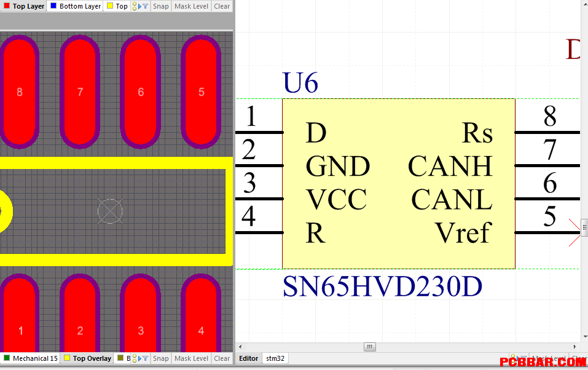
Task: Click the yellow Top Overlay color swatch
Action: pyautogui.click(x=67, y=358)
